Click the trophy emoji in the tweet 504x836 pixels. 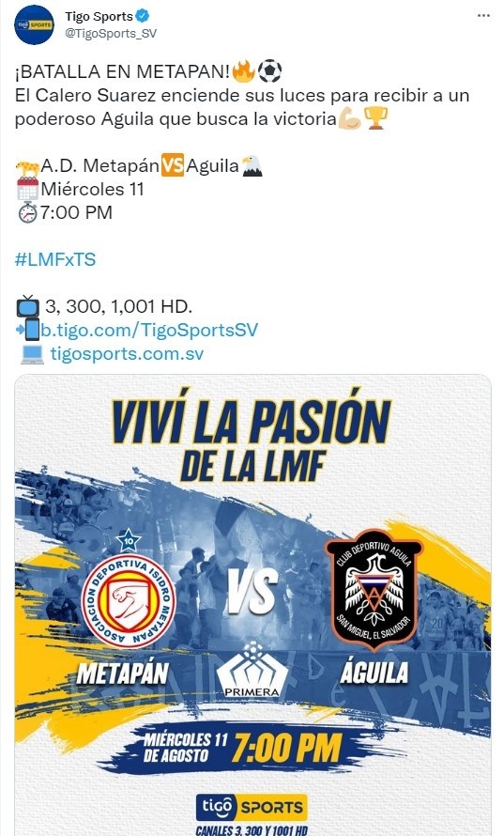pyautogui.click(x=376, y=118)
